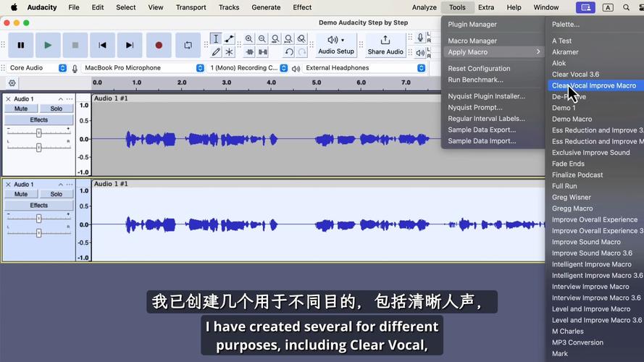Mute the lower Audio 1 track
Screen dimensions: 644x362
tap(21, 194)
